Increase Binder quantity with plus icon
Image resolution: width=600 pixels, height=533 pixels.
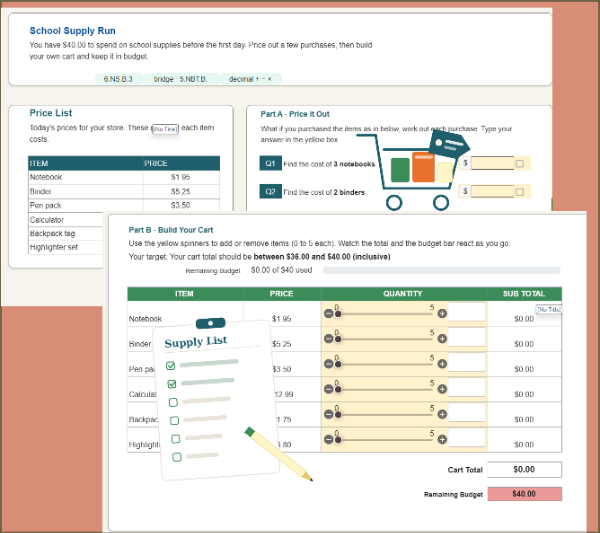(x=442, y=339)
